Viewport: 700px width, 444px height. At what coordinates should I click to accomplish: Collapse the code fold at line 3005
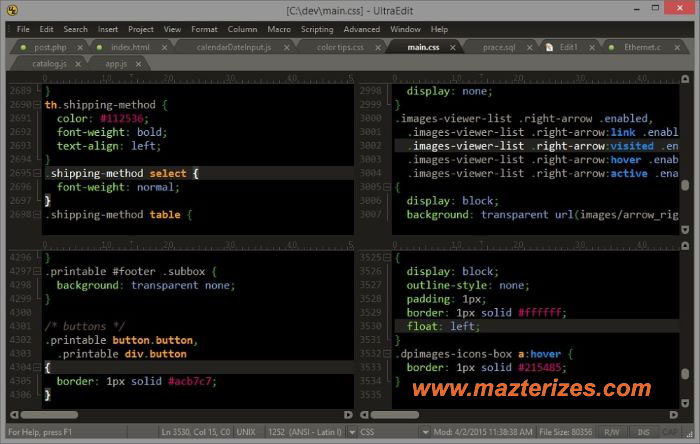click(x=387, y=187)
